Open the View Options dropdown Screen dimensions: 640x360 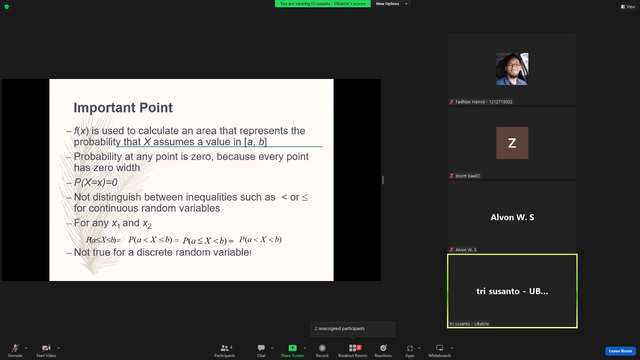pyautogui.click(x=391, y=4)
